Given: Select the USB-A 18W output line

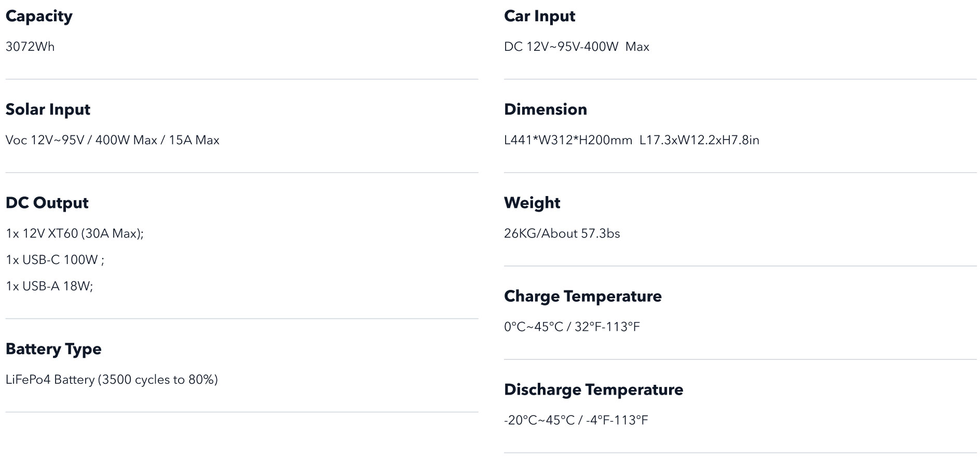Looking at the screenshot, I should click(49, 286).
